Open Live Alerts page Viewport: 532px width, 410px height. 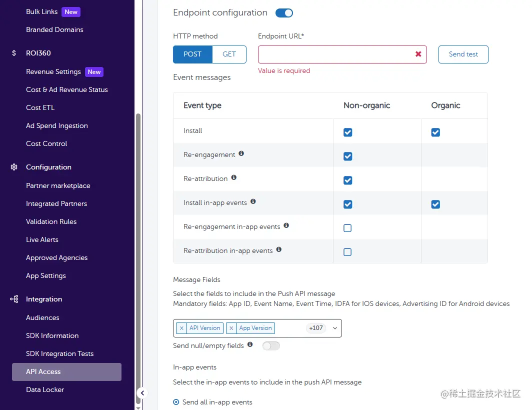point(42,239)
